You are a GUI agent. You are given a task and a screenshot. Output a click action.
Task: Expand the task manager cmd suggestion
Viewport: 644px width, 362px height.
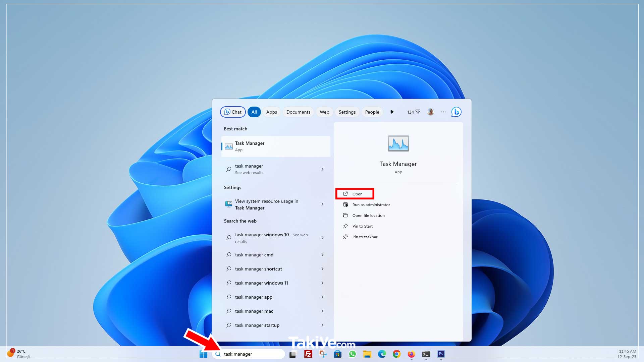322,255
